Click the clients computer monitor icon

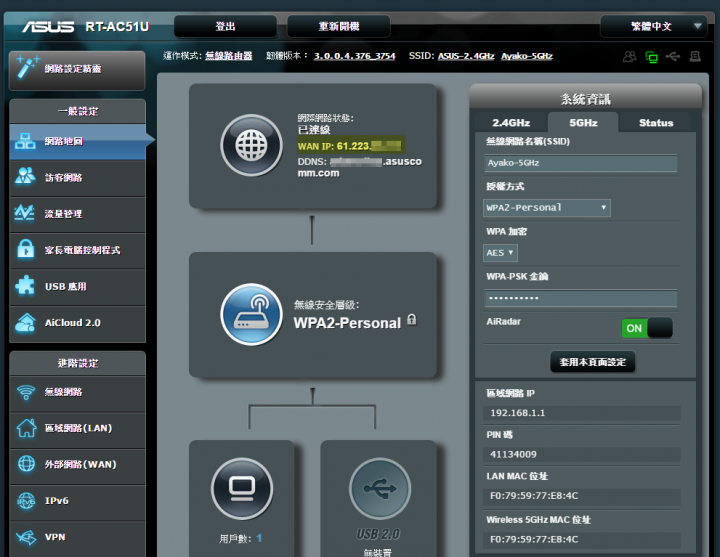pyautogui.click(x=242, y=489)
